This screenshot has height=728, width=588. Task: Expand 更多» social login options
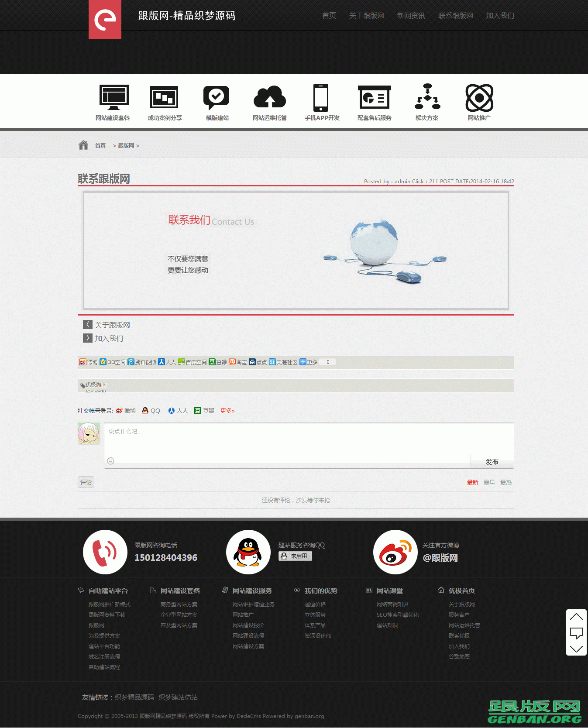point(227,411)
